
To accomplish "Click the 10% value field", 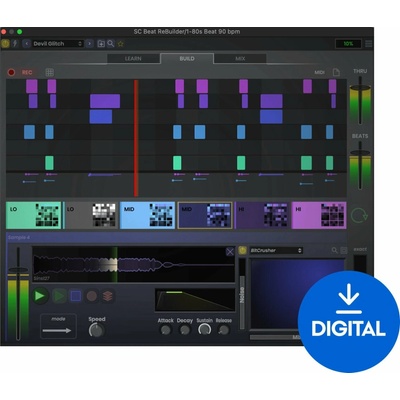I will 348,44.
